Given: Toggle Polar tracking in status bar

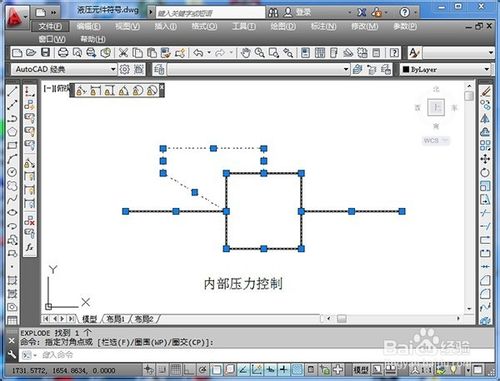Looking at the screenshot, I should [203, 369].
